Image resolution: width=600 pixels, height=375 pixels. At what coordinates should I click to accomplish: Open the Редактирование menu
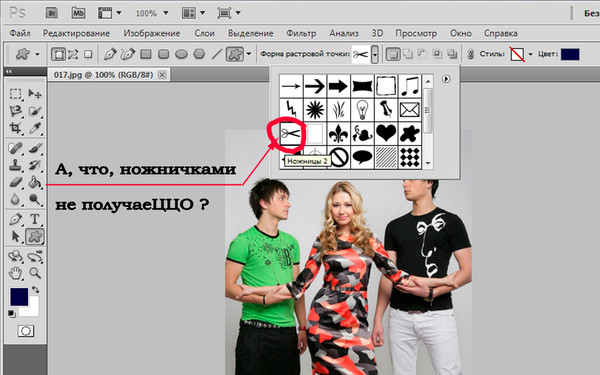click(76, 33)
